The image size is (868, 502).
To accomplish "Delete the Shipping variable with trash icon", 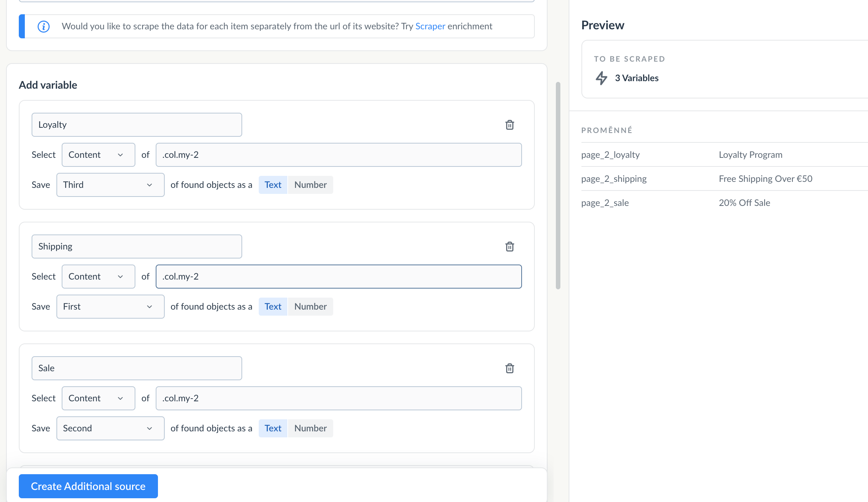I will click(510, 246).
